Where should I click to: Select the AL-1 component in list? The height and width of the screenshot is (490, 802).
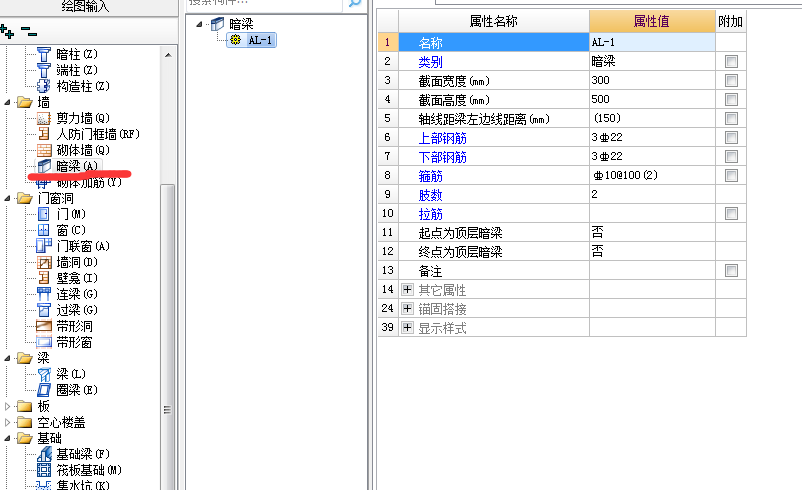(x=252, y=40)
